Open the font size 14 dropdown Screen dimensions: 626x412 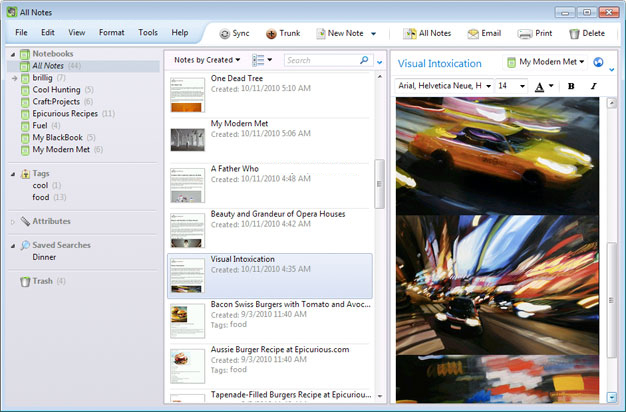coord(511,87)
